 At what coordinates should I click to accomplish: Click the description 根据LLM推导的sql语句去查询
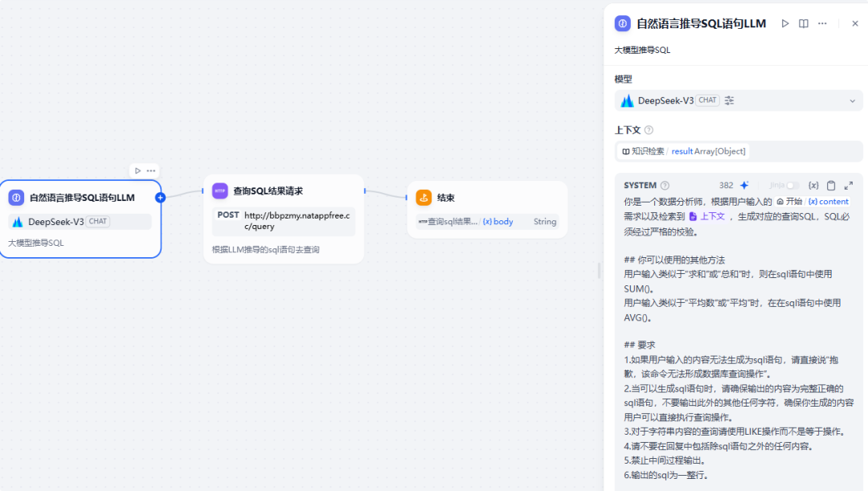click(266, 250)
